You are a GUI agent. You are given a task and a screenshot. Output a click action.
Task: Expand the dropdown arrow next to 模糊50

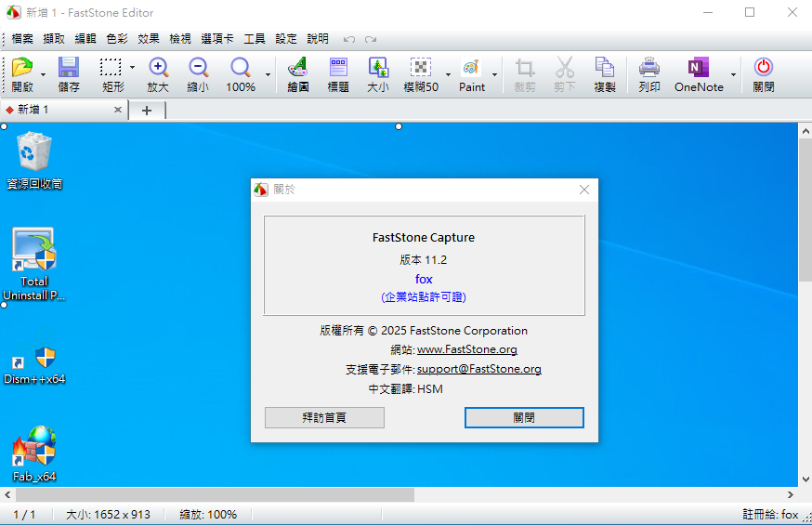coord(448,74)
